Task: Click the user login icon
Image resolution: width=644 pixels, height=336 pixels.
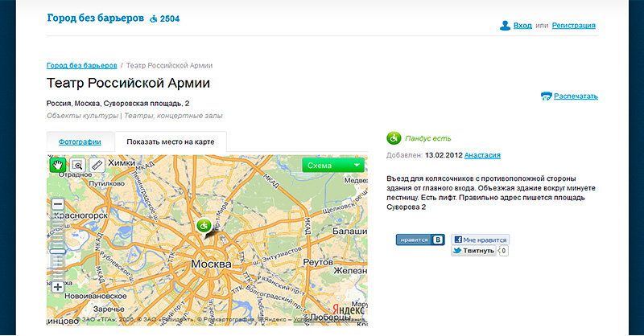Action: pyautogui.click(x=505, y=26)
